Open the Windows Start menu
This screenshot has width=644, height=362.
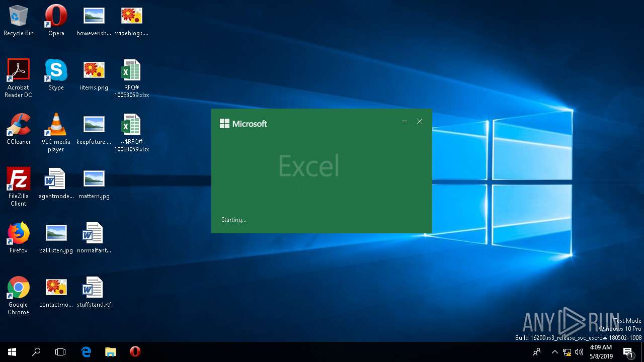pyautogui.click(x=12, y=352)
